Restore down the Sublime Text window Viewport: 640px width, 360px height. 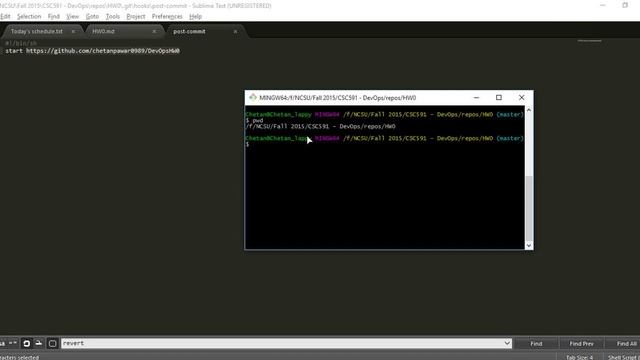tap(625, 5)
